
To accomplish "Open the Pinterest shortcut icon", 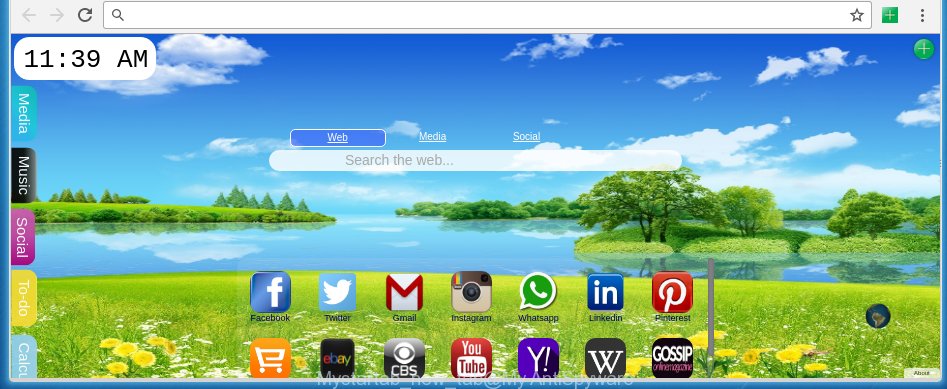I will point(672,292).
